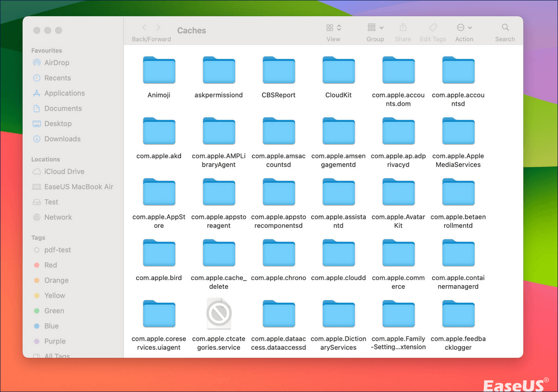
Task: Click the Edit Tags icon
Action: pyautogui.click(x=433, y=28)
